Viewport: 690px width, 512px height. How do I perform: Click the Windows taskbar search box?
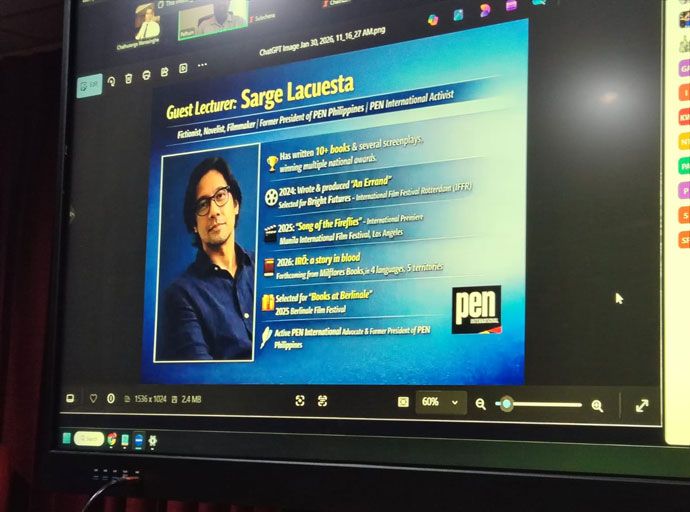point(88,438)
